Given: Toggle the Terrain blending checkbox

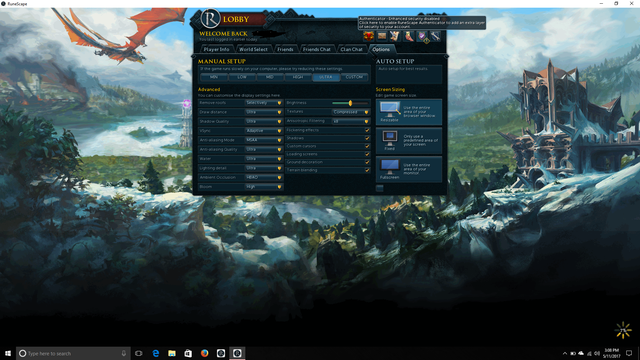Looking at the screenshot, I should coord(367,170).
